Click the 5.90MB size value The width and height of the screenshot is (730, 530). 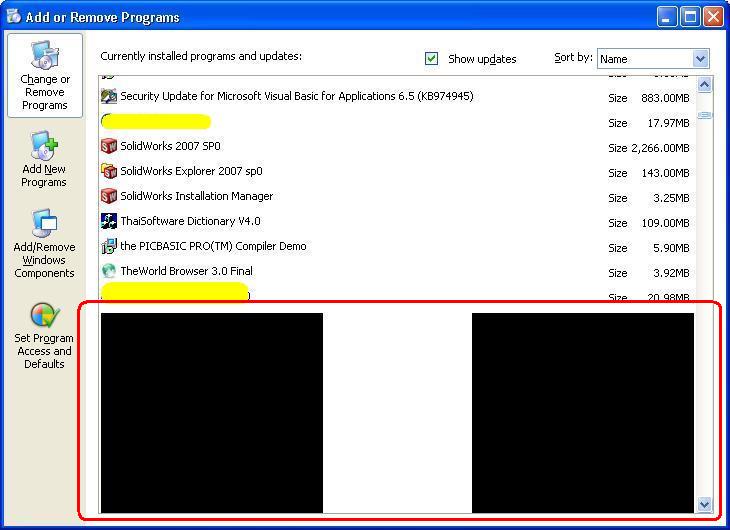[x=671, y=248]
